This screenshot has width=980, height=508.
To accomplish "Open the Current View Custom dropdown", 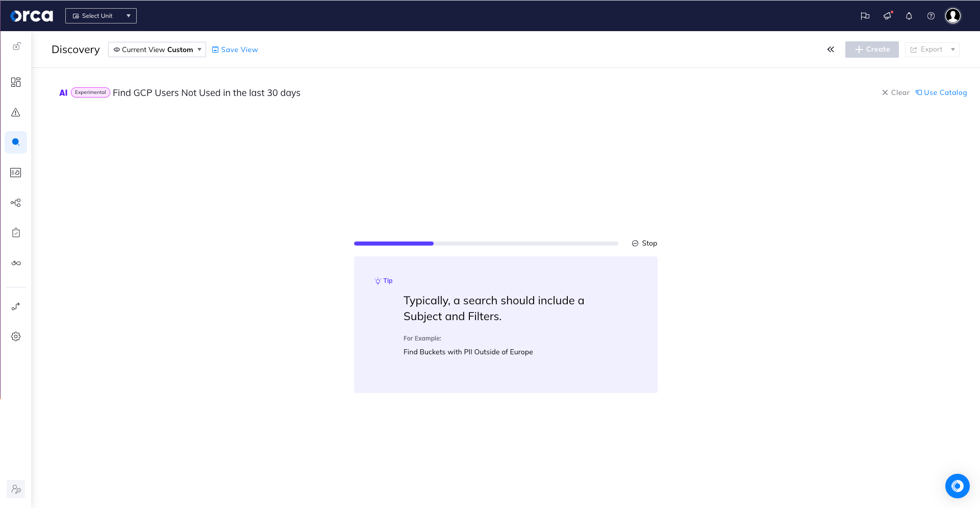I will 157,50.
